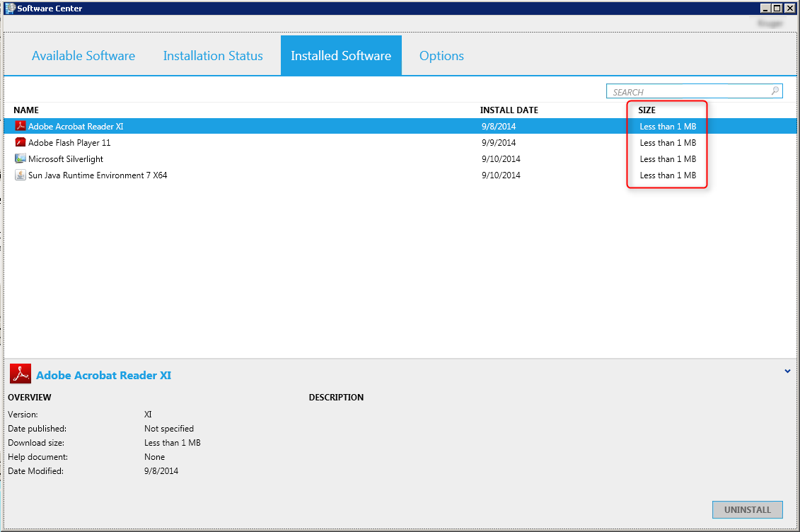Open the Available Software tab

83,56
